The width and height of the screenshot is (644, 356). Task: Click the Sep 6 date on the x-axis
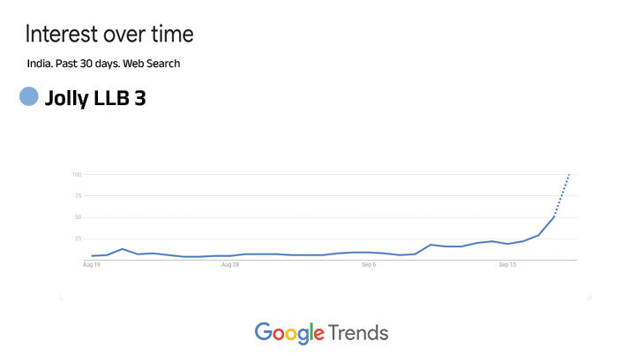pyautogui.click(x=369, y=264)
